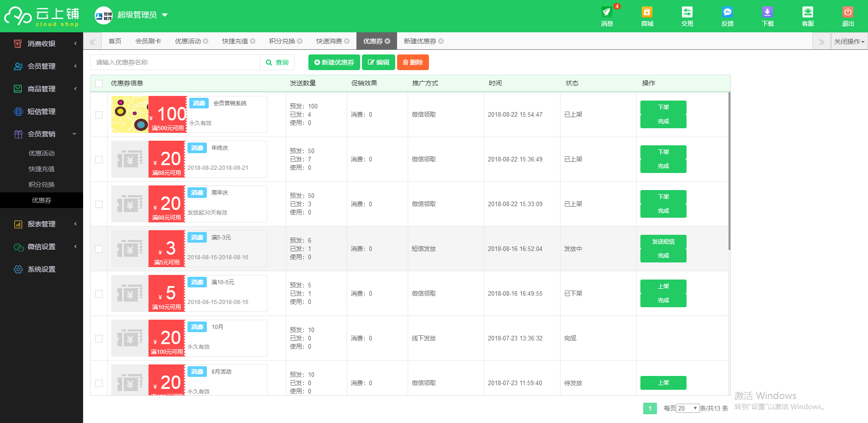Click the 退出 logout icon
Viewport: 868px width, 423px height.
[x=848, y=12]
